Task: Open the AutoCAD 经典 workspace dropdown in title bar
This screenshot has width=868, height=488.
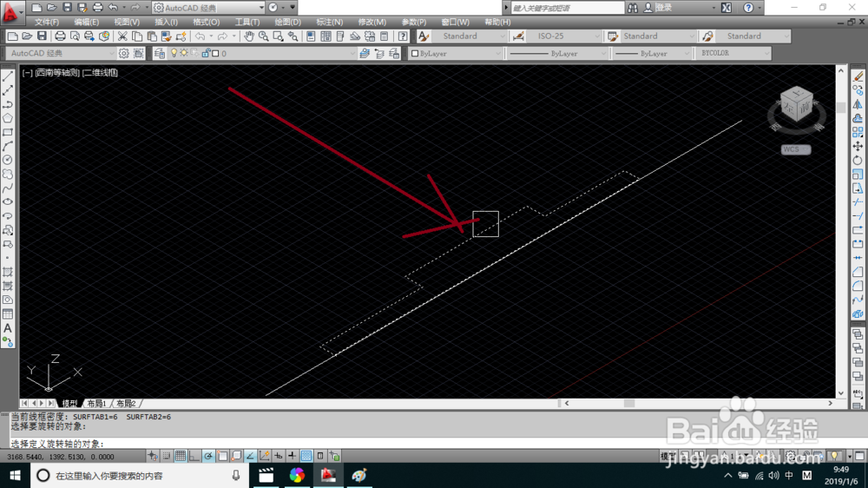Action: pyautogui.click(x=208, y=8)
